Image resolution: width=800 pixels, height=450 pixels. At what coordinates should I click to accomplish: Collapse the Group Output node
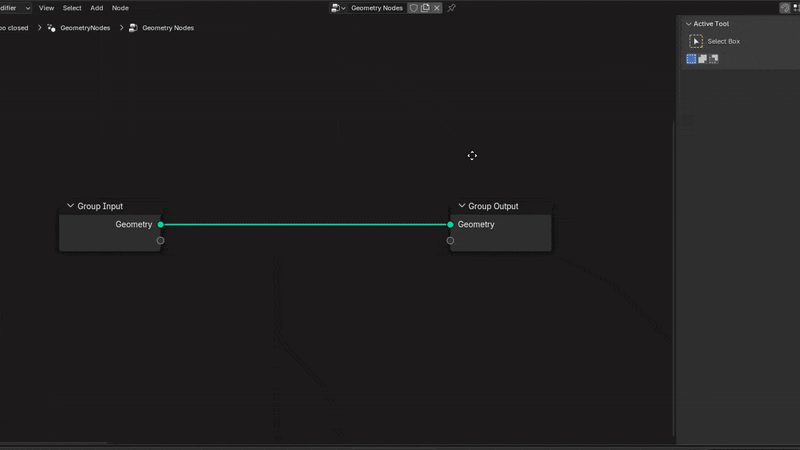click(462, 206)
